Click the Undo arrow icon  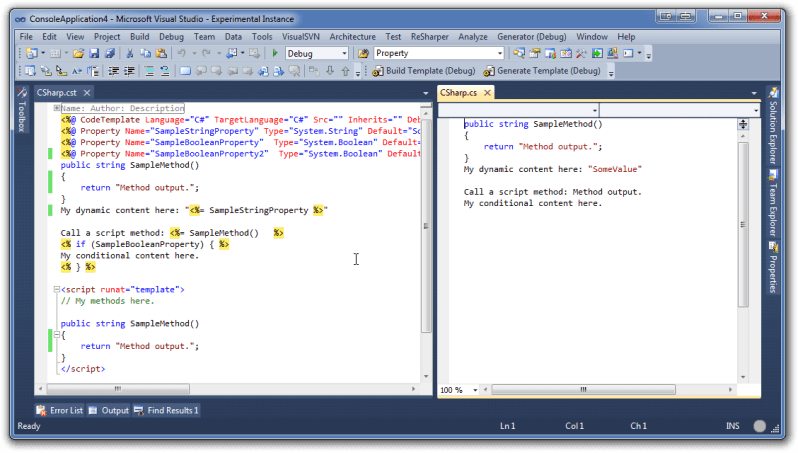pos(182,53)
